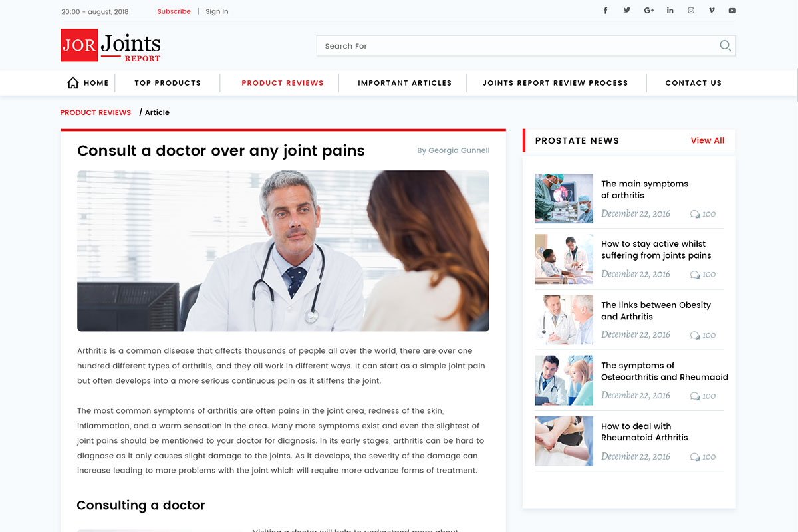
Task: Go to the HOME menu item
Action: [x=96, y=83]
